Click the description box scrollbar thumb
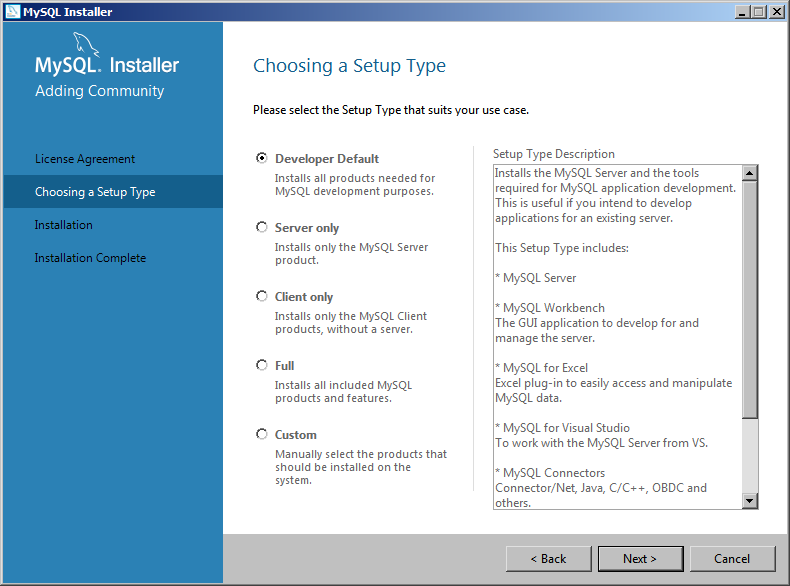Screen dimensions: 790x586 pos(750,299)
